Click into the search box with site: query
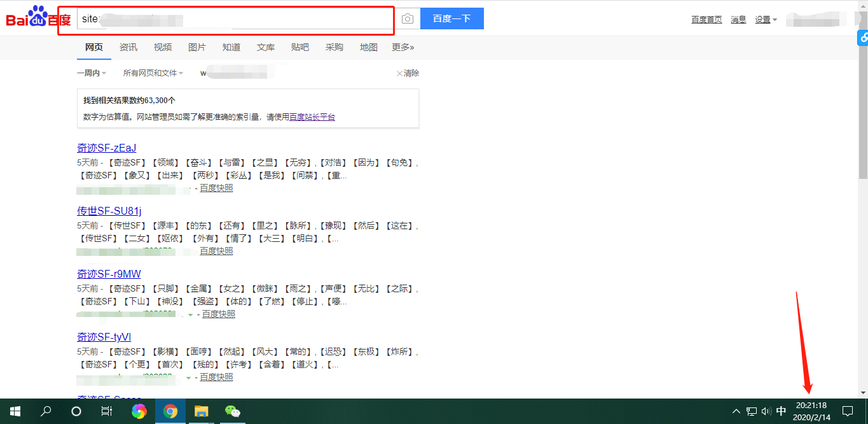 coord(235,19)
